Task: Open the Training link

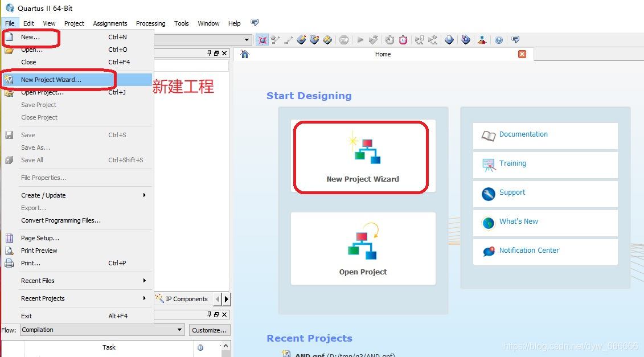Action: (x=512, y=163)
